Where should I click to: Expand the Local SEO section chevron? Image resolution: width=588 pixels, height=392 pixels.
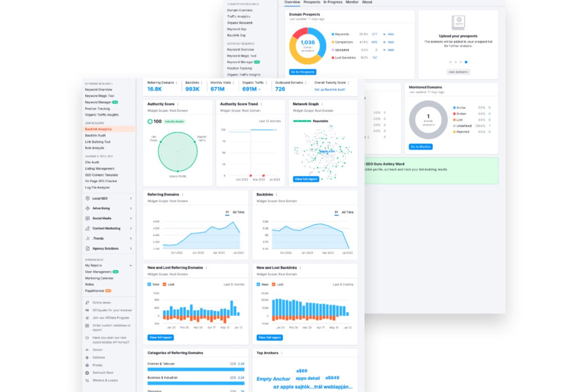pos(130,199)
